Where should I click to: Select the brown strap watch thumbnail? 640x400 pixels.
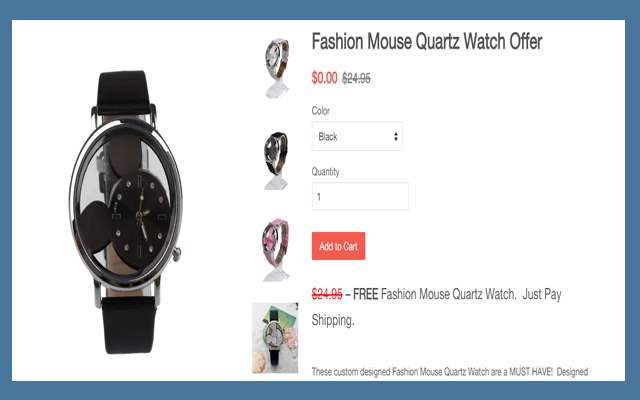click(x=277, y=68)
